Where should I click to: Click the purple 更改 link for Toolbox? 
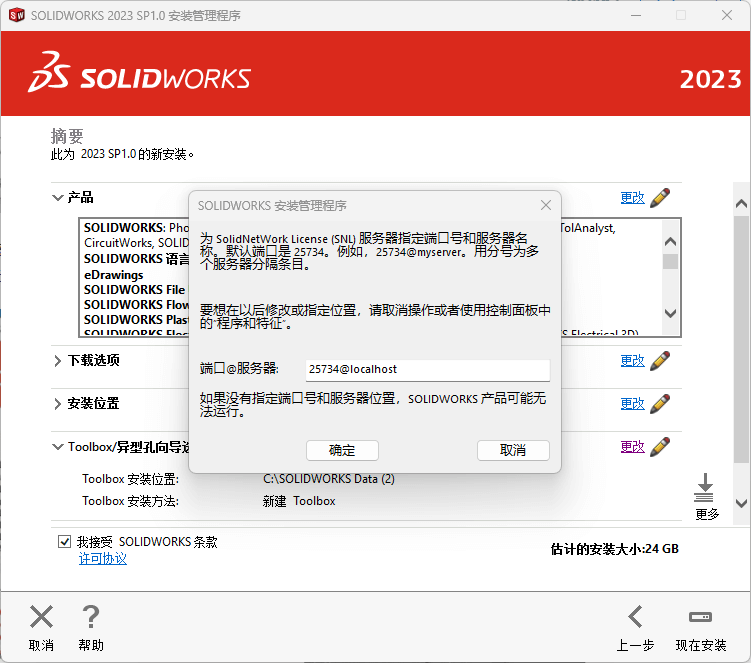633,447
